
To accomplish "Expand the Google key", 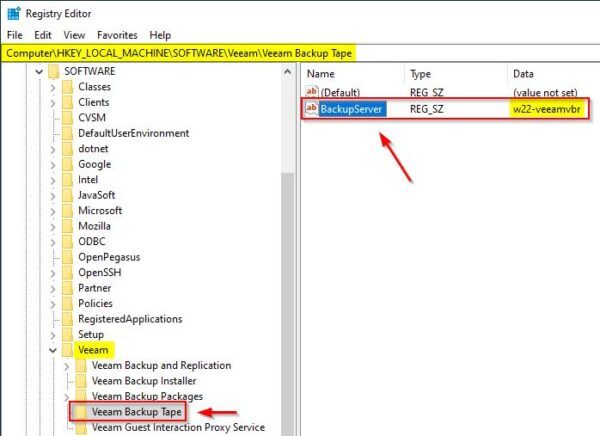I will 53,165.
